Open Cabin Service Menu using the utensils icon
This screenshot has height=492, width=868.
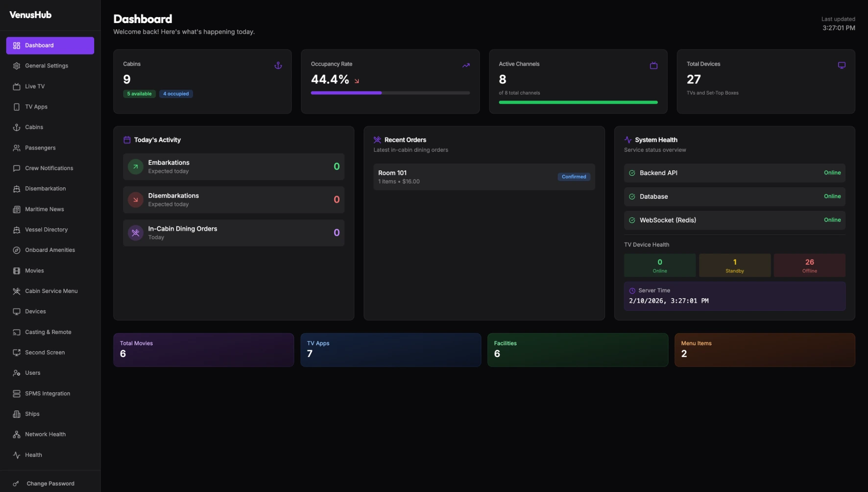(16, 291)
